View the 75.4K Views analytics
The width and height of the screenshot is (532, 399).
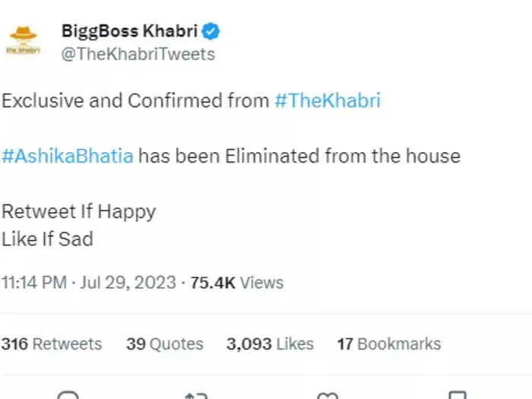(236, 283)
